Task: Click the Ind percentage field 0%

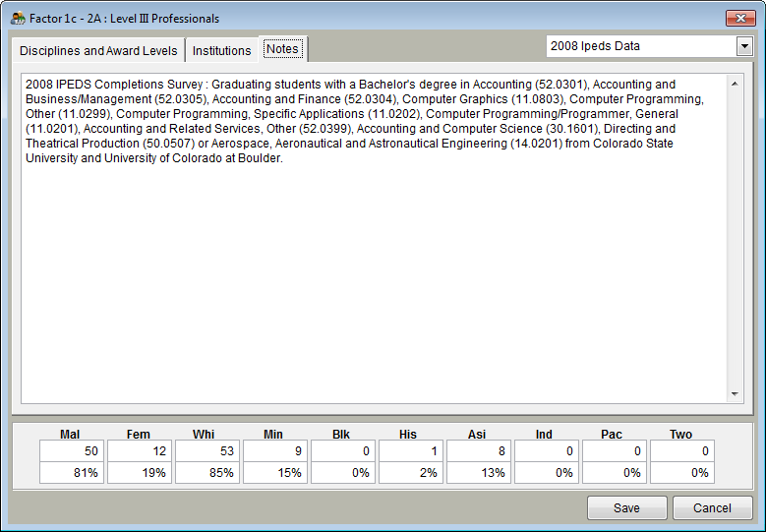Action: coord(547,473)
